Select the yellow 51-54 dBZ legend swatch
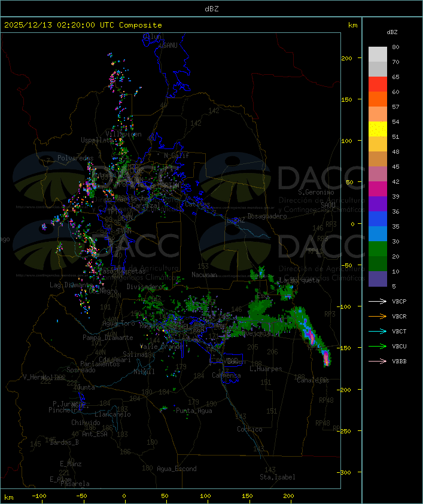Viewport: 423px width, 504px height. point(378,129)
